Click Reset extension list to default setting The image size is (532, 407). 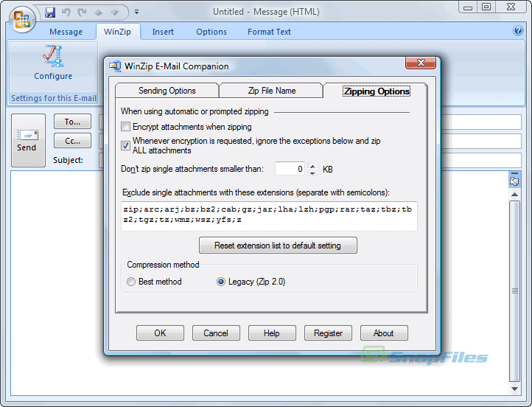278,245
